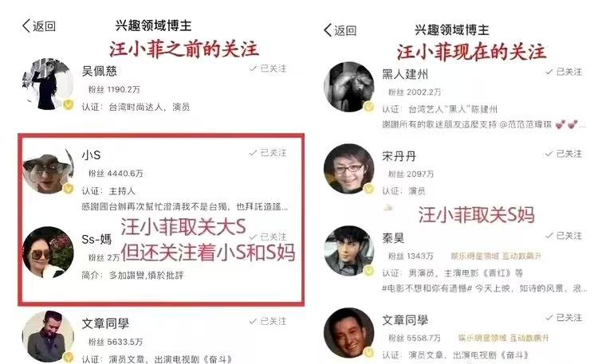Viewport: 598px width, 364px height.
Task: Click 秦昊 娱乐明星领域 互动数飙升 tag
Action: pos(496,256)
